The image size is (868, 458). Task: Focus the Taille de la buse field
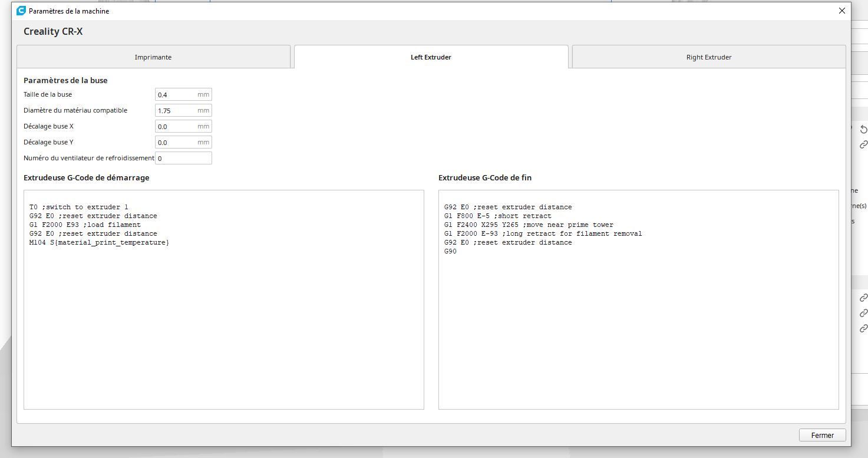(x=183, y=94)
